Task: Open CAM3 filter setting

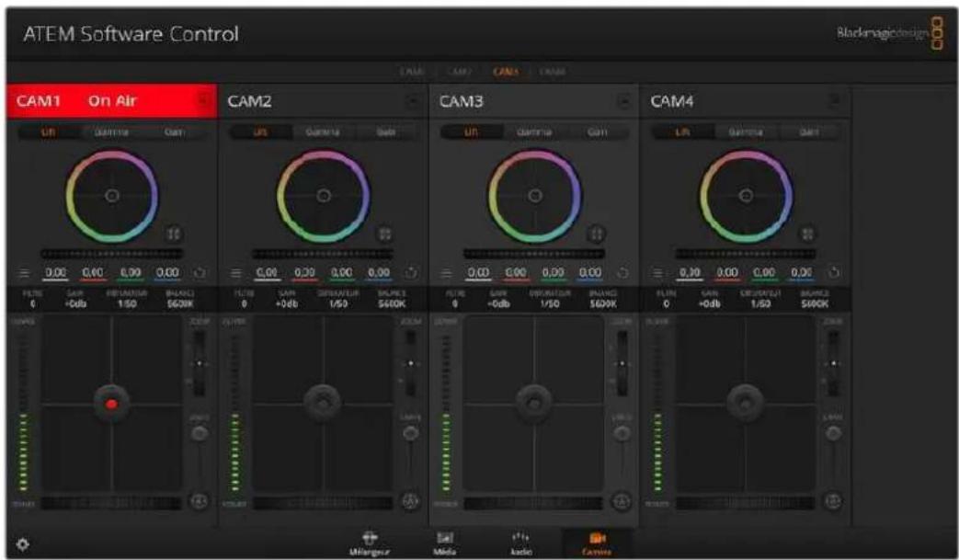Action: [455, 300]
